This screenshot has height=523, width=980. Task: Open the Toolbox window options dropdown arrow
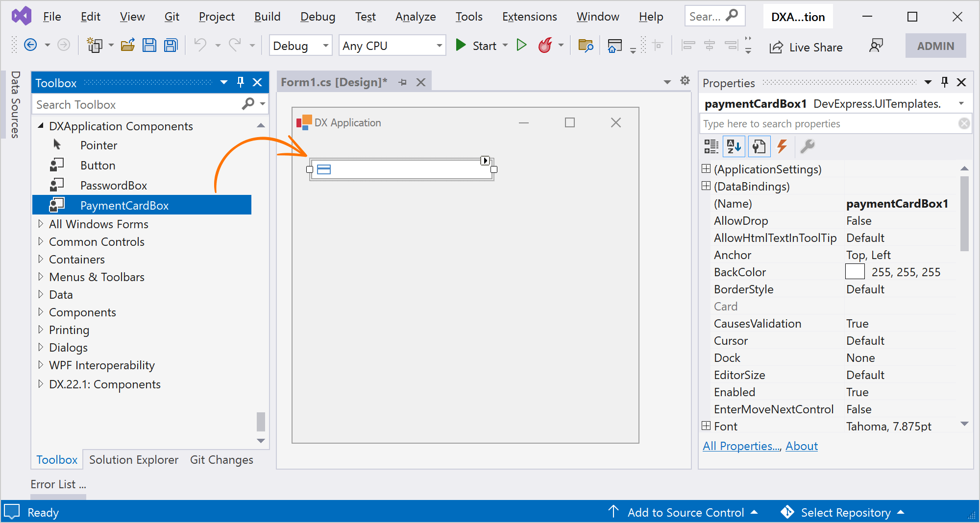tap(224, 82)
